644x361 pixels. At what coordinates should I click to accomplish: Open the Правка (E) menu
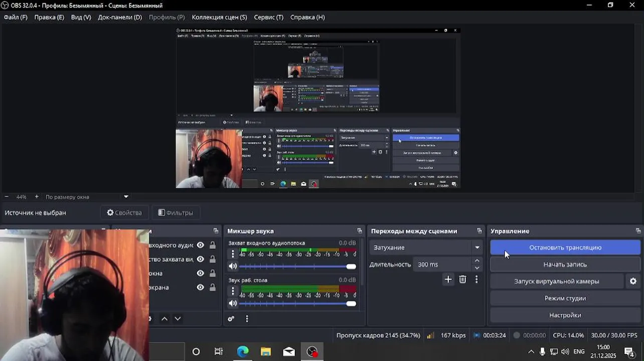pyautogui.click(x=49, y=17)
